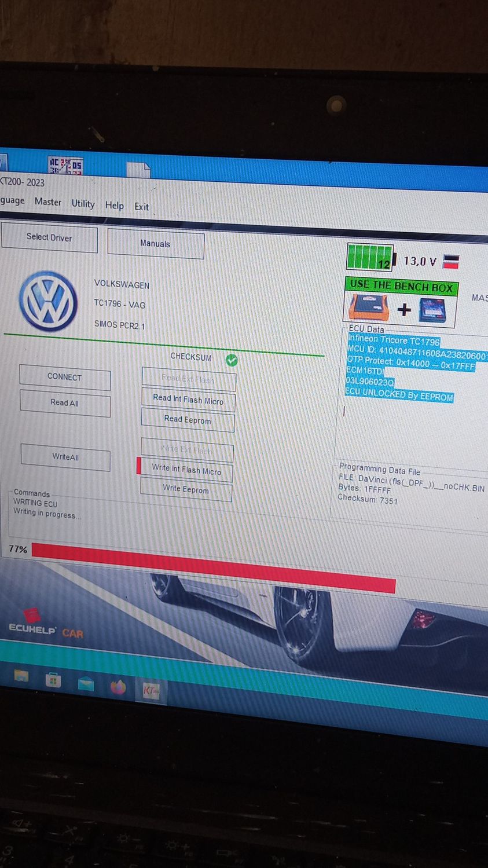The width and height of the screenshot is (488, 868).
Task: Click the 'Checksum: 7351' value
Action: (368, 499)
